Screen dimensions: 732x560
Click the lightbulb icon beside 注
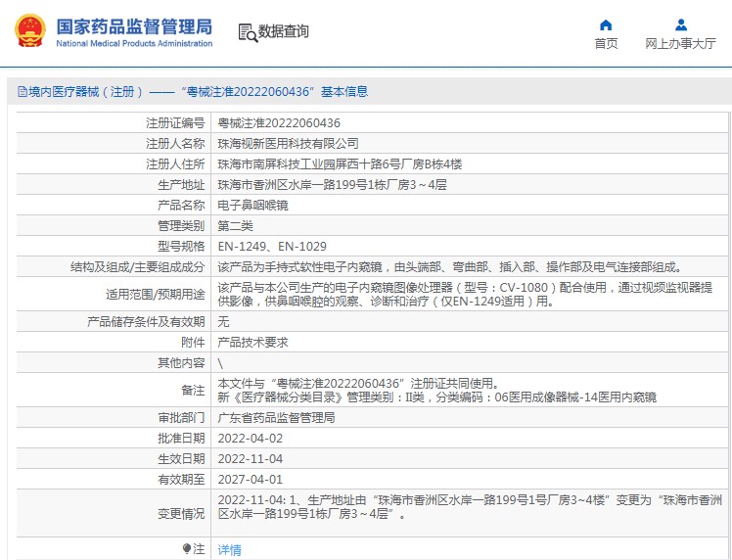click(x=187, y=549)
